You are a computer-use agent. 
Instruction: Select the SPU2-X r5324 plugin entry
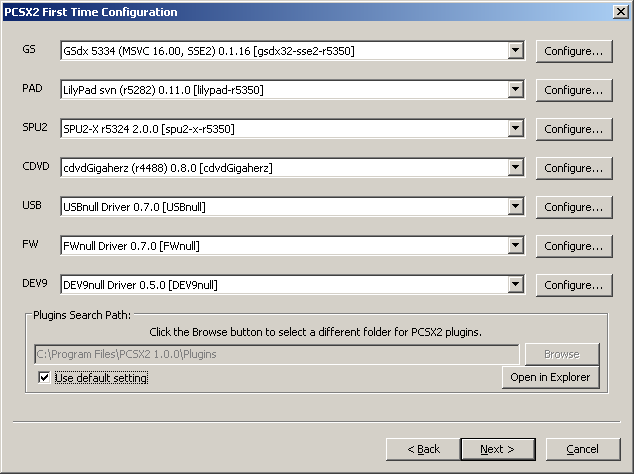click(x=149, y=129)
